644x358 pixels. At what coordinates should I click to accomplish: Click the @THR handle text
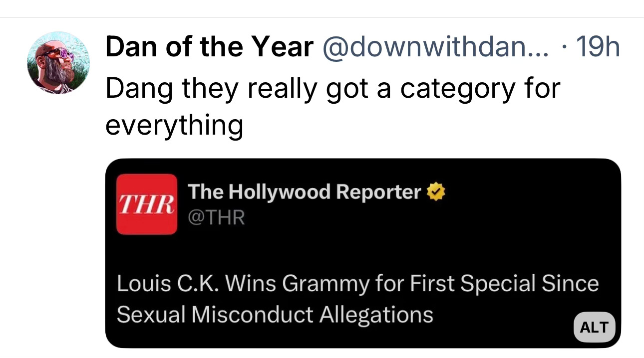(216, 218)
